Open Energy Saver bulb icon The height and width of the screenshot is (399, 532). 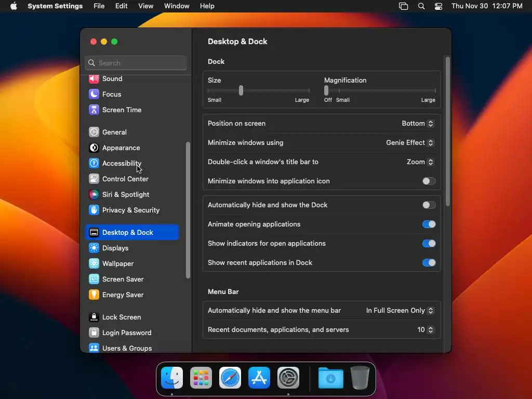tap(94, 295)
